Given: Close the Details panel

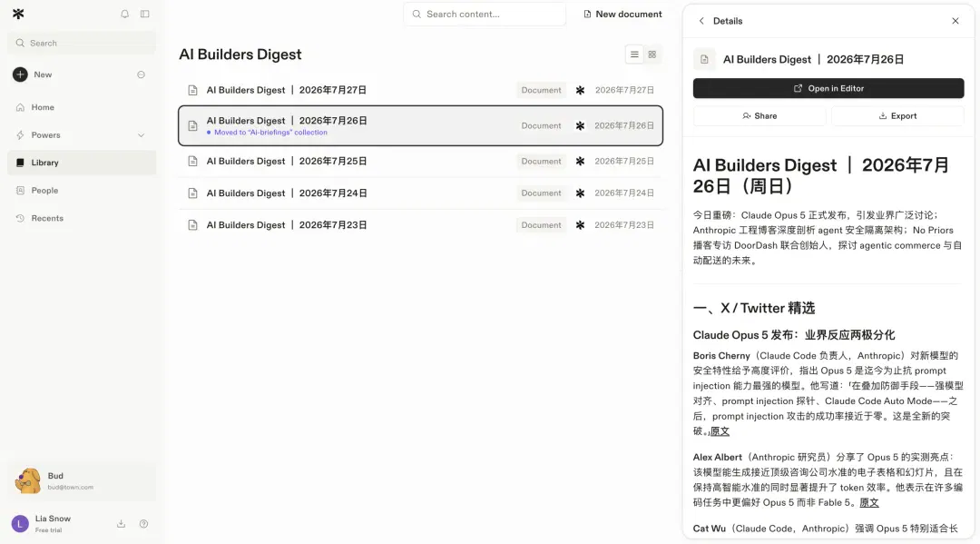Looking at the screenshot, I should [955, 21].
